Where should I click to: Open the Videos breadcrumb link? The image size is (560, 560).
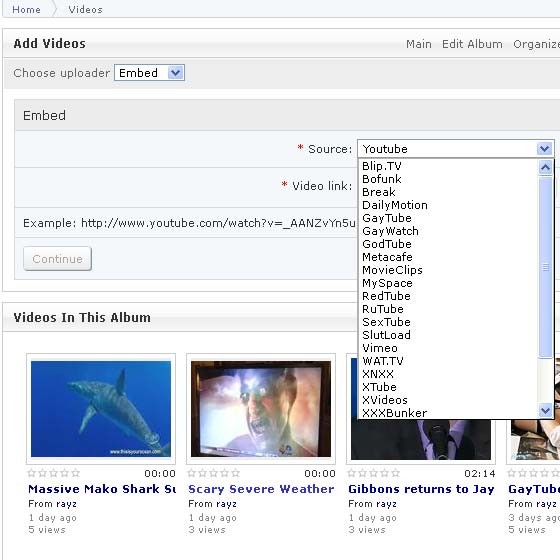click(x=85, y=9)
